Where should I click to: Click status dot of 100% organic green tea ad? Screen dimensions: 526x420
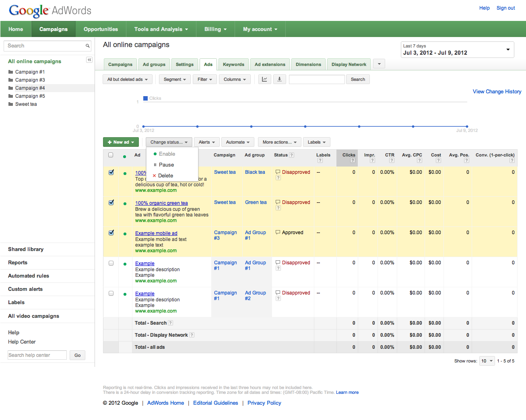(125, 204)
